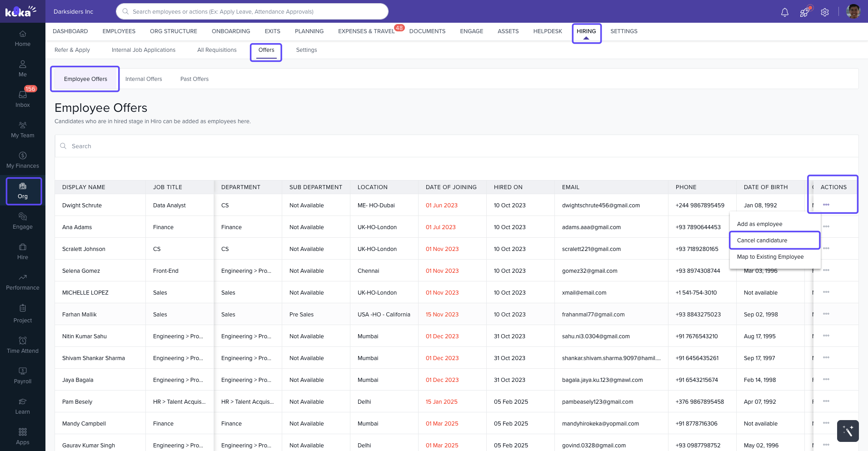Select Cancel candidature menu option
Image resolution: width=868 pixels, height=451 pixels.
pyautogui.click(x=762, y=241)
